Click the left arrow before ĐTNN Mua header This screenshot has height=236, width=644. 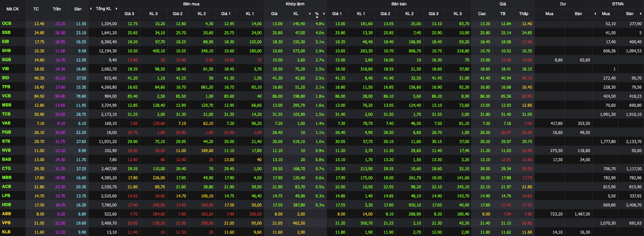pyautogui.click(x=595, y=14)
